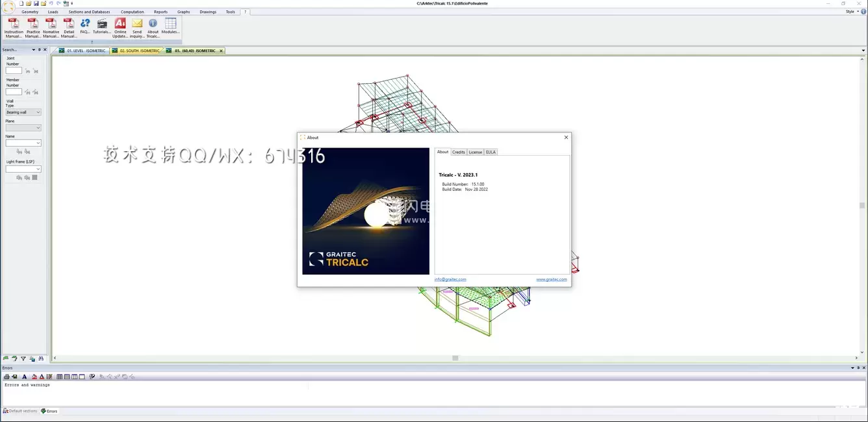Redo with the quick access arrow
The height and width of the screenshot is (422, 868).
pos(58,3)
